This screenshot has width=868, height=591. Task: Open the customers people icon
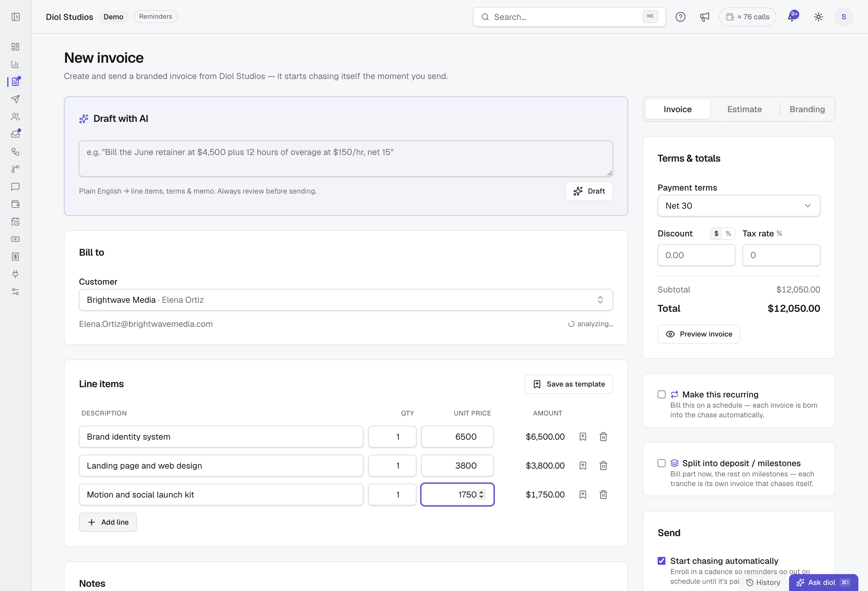tap(15, 117)
